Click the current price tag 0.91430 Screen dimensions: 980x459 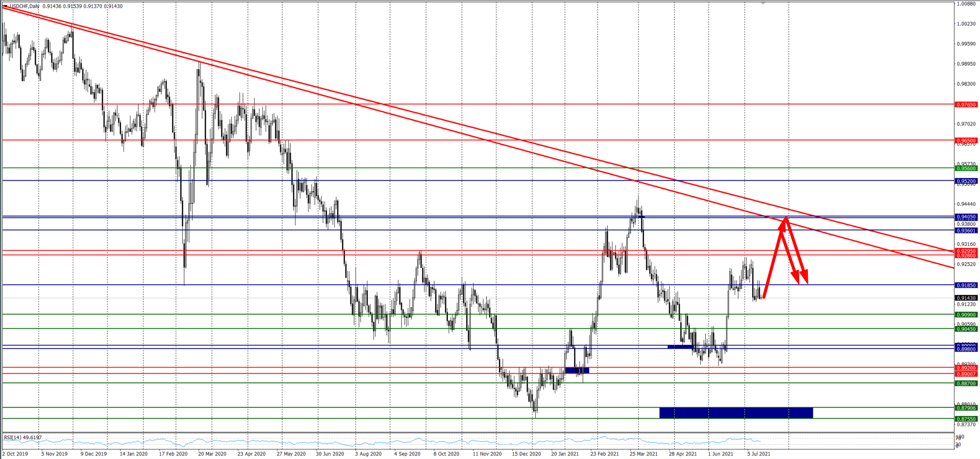point(966,298)
